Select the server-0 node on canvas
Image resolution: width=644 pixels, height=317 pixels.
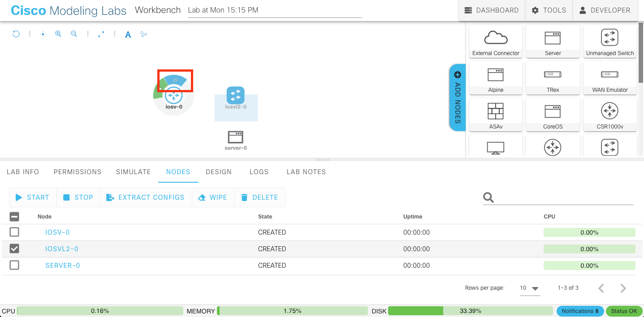(x=236, y=137)
